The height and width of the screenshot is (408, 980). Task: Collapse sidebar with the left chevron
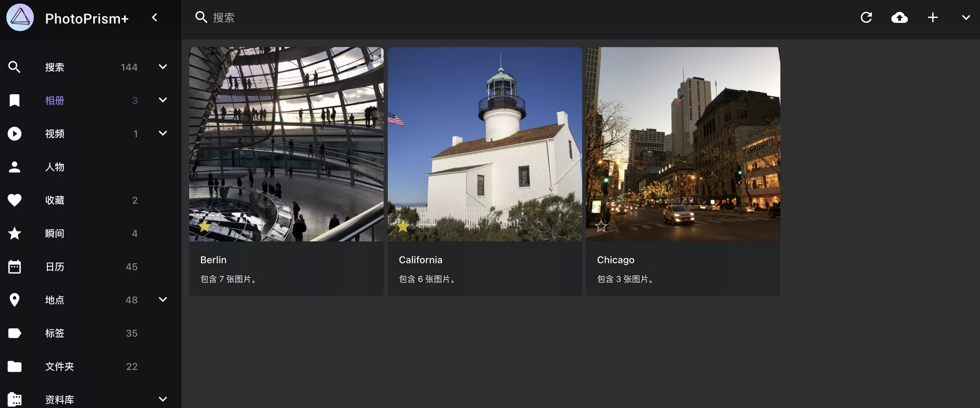[155, 18]
